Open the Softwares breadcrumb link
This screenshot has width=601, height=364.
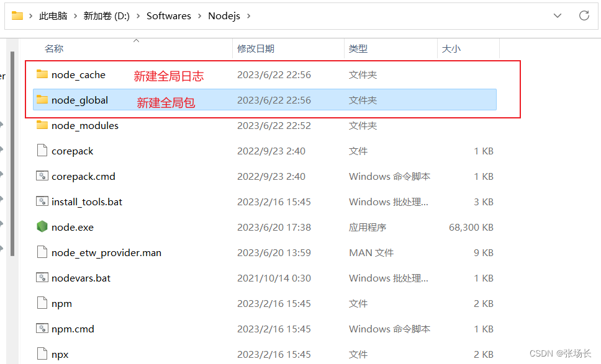click(x=168, y=16)
